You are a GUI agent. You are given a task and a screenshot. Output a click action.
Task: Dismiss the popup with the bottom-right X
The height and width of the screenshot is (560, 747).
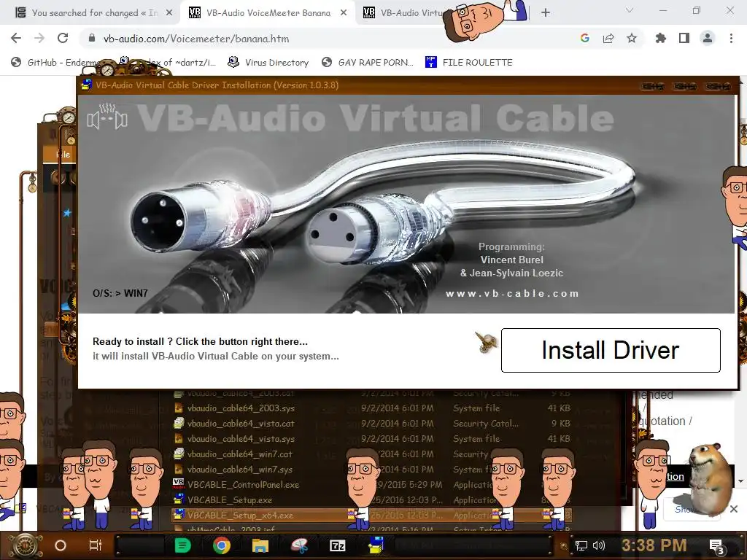[734, 509]
